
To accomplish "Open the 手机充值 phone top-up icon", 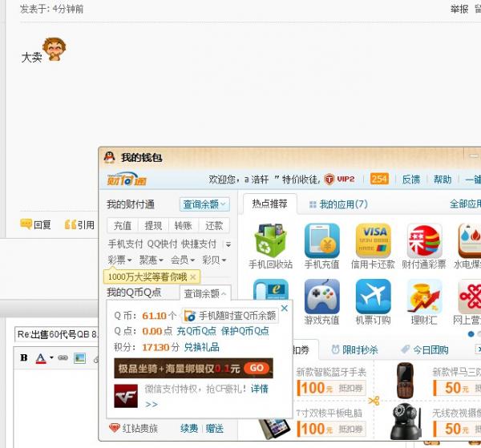I will pos(321,241).
